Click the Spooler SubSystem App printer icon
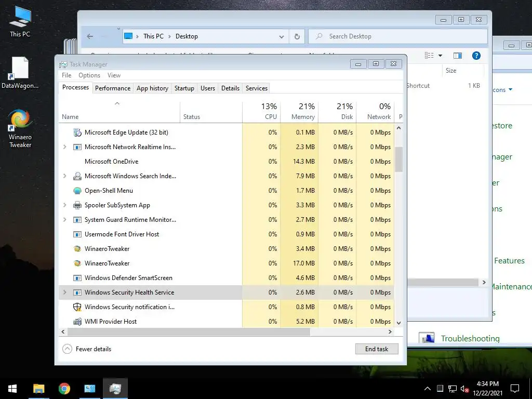The width and height of the screenshot is (532, 399). tap(77, 205)
